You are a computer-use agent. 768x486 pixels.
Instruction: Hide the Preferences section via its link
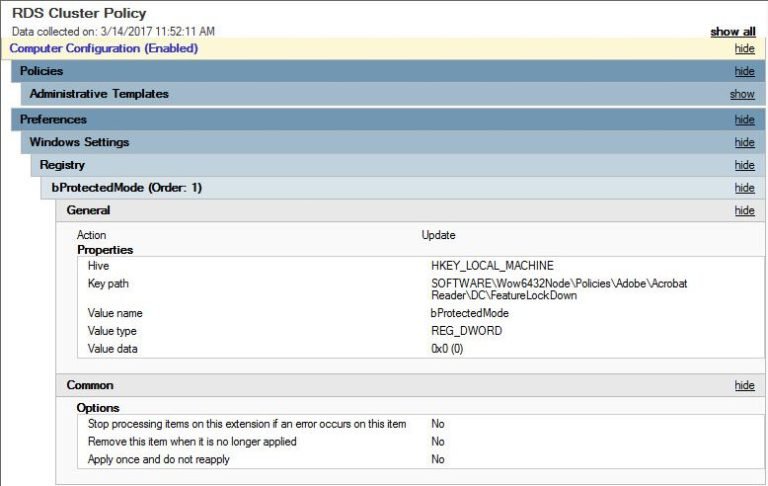(744, 120)
